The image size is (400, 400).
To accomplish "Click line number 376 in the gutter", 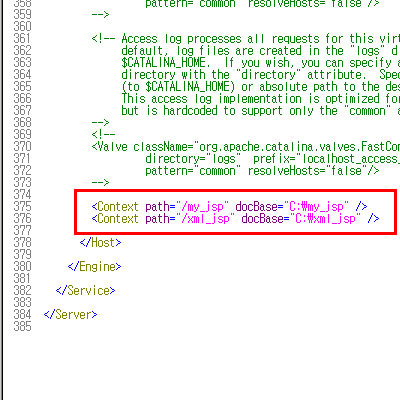I will (x=22, y=219).
